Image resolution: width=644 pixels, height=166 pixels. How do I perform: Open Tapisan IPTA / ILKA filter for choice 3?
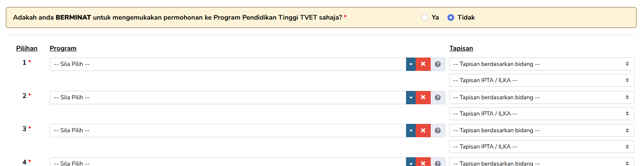click(542, 146)
